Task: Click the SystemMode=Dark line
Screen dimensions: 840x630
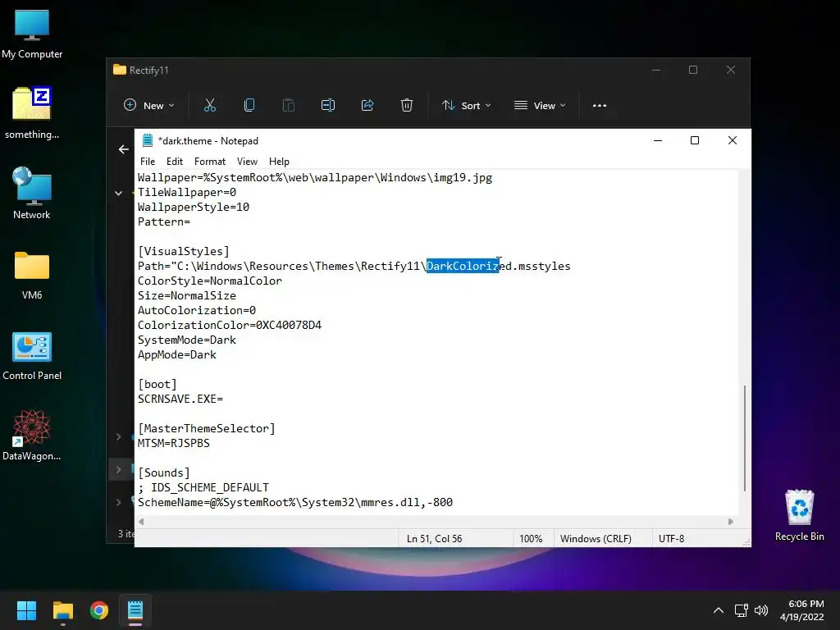Action: click(187, 340)
